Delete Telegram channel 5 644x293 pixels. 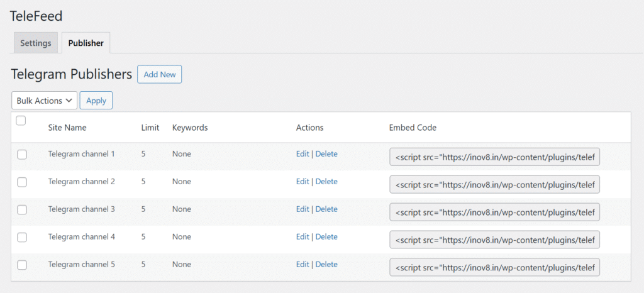click(x=326, y=264)
